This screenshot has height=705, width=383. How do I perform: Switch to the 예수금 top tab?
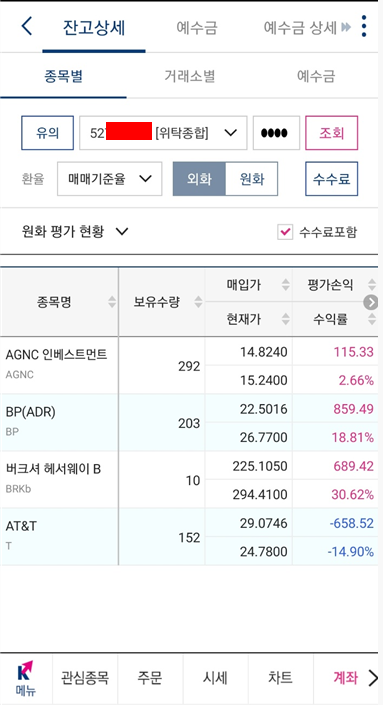(197, 28)
